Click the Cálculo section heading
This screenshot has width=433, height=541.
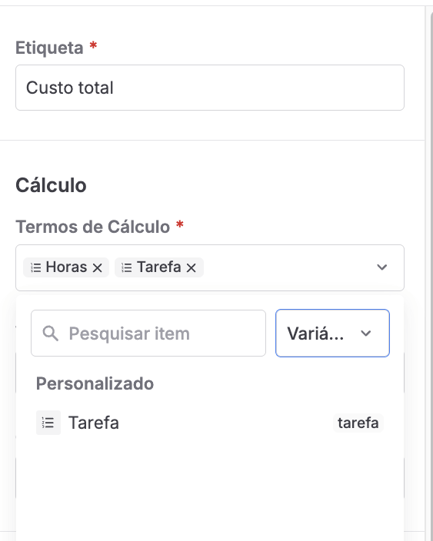[51, 185]
